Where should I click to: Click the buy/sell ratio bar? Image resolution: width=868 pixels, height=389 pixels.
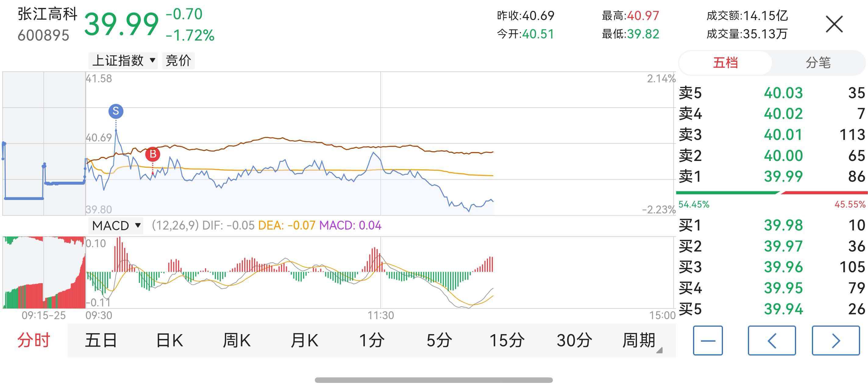tap(772, 193)
